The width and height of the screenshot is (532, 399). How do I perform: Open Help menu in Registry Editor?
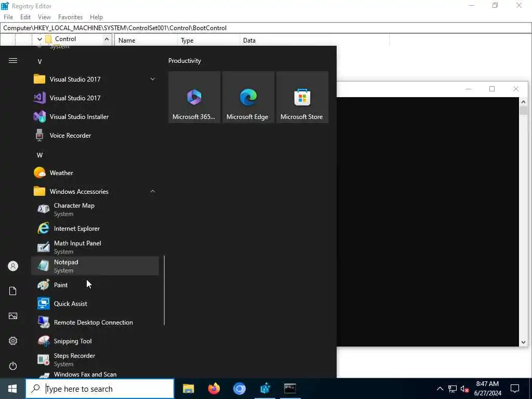tap(96, 17)
